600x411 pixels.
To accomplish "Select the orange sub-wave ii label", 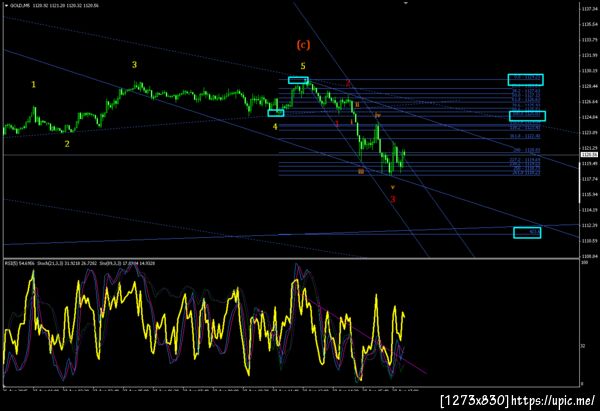I will tap(357, 104).
